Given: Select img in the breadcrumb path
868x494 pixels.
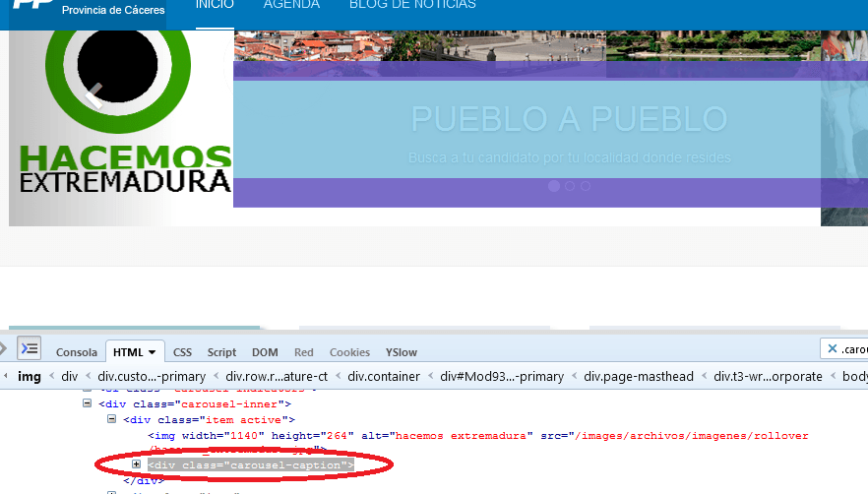Looking at the screenshot, I should (30, 377).
